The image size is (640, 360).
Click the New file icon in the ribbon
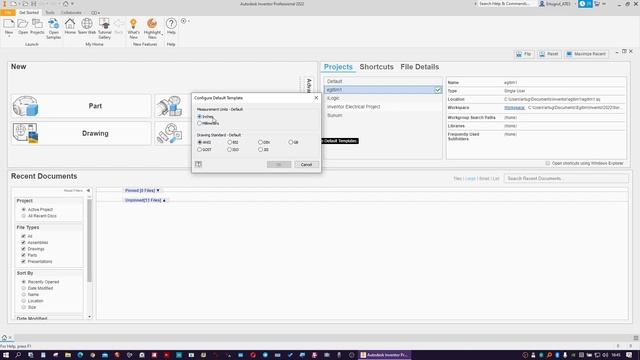point(9,24)
